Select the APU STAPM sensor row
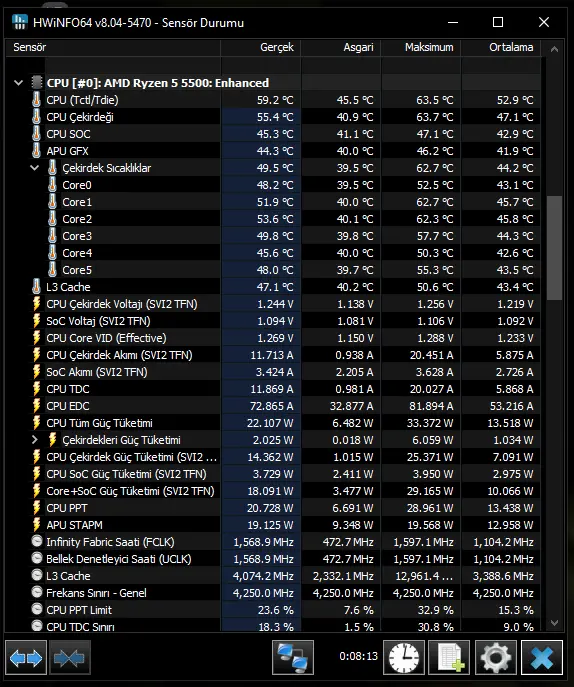The width and height of the screenshot is (574, 687). click(x=273, y=525)
